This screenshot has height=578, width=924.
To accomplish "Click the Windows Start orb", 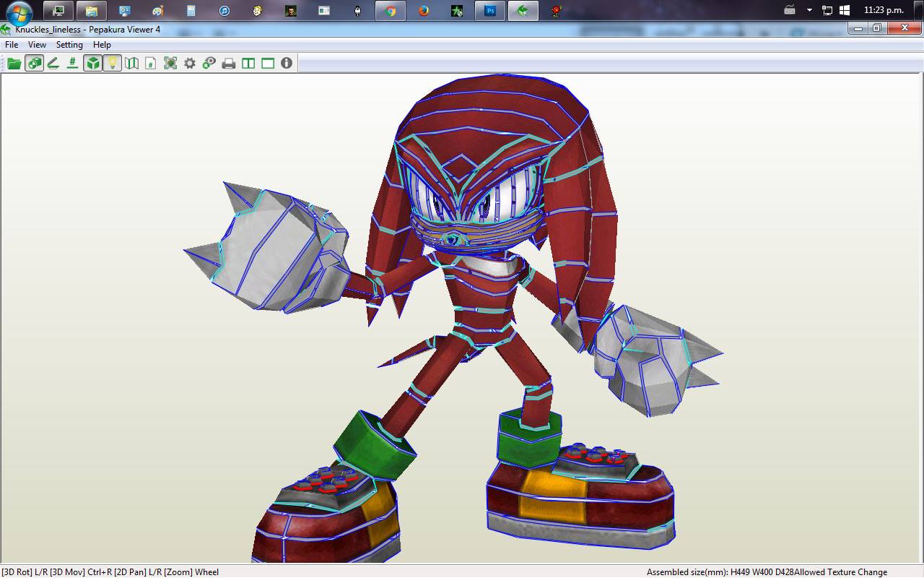I will [19, 12].
